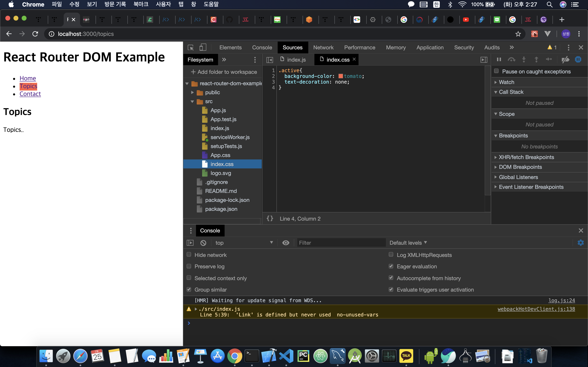Image resolution: width=588 pixels, height=367 pixels.
Task: Click the live expression eye icon
Action: tap(286, 243)
